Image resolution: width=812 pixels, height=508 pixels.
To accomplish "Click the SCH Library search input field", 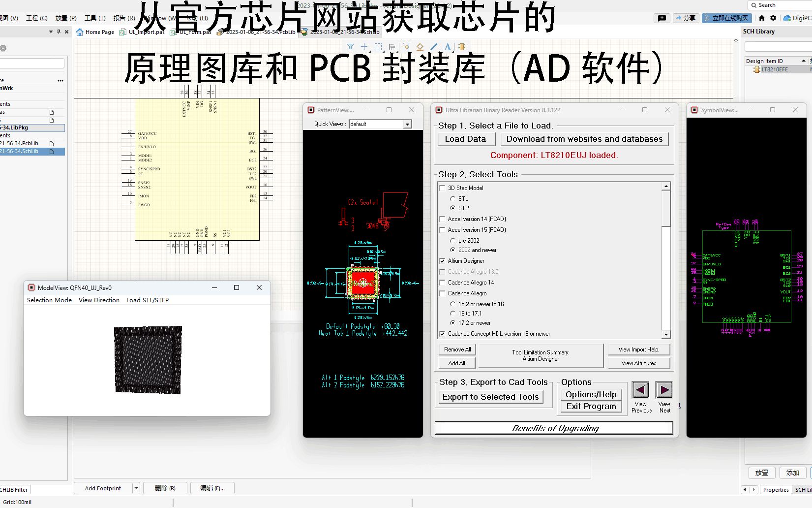I will [778, 46].
